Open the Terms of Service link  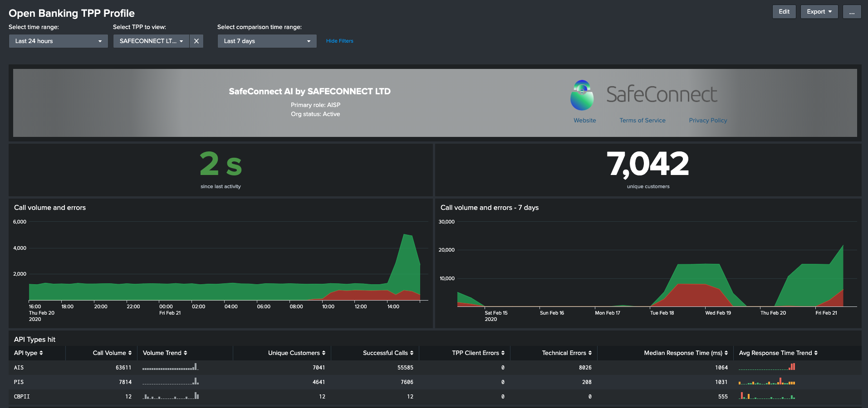pos(642,121)
